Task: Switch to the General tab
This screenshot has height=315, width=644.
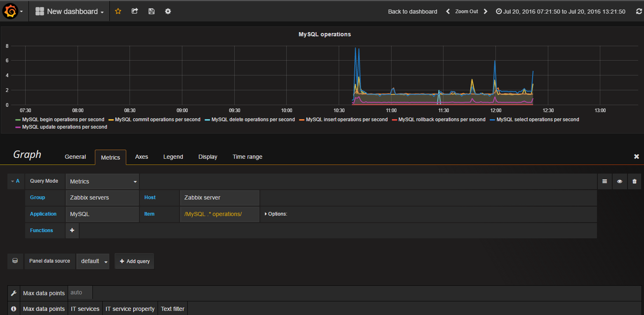Action: click(75, 157)
